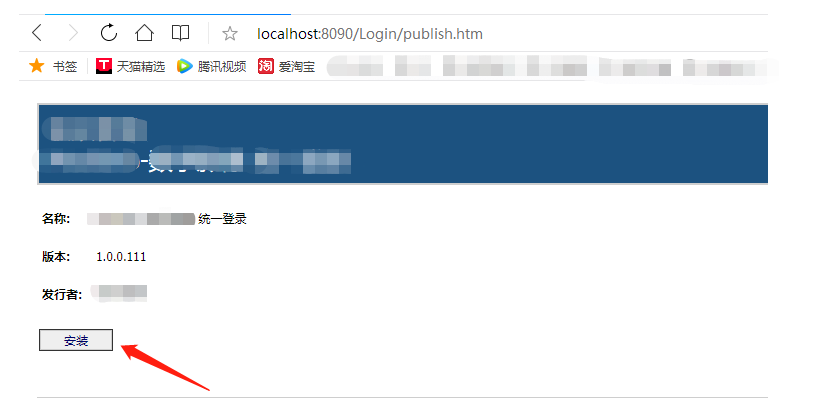Click the orange 书签 star icon

click(x=36, y=66)
